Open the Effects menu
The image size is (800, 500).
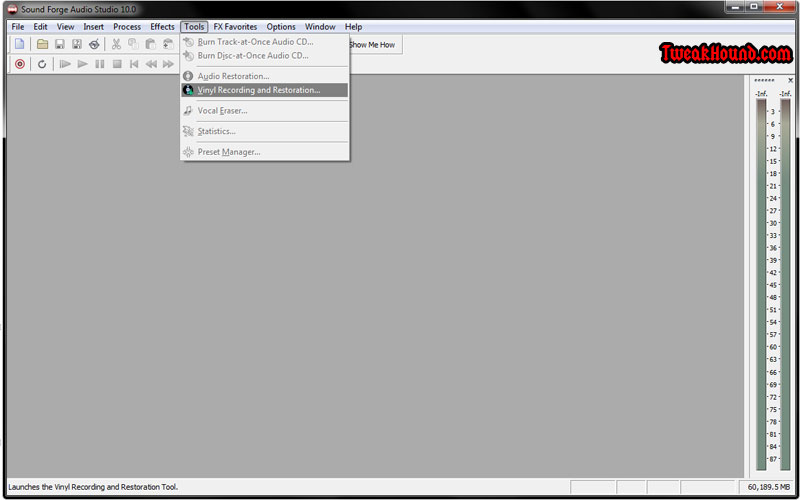[162, 27]
